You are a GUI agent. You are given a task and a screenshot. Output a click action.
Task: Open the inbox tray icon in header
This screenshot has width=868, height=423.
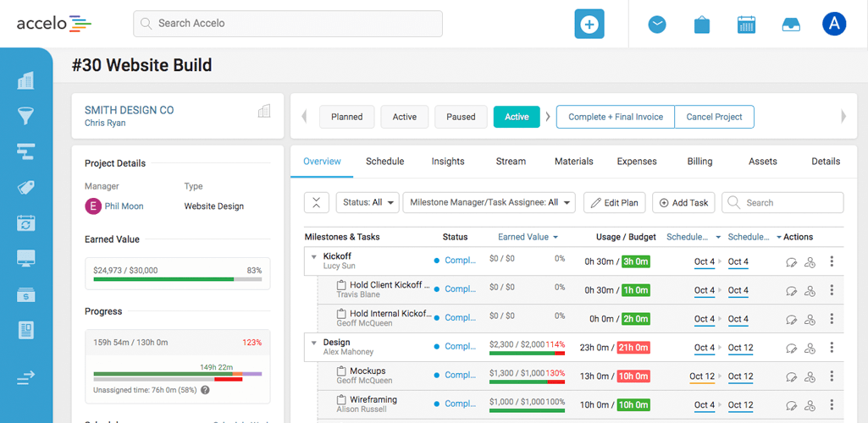[790, 25]
